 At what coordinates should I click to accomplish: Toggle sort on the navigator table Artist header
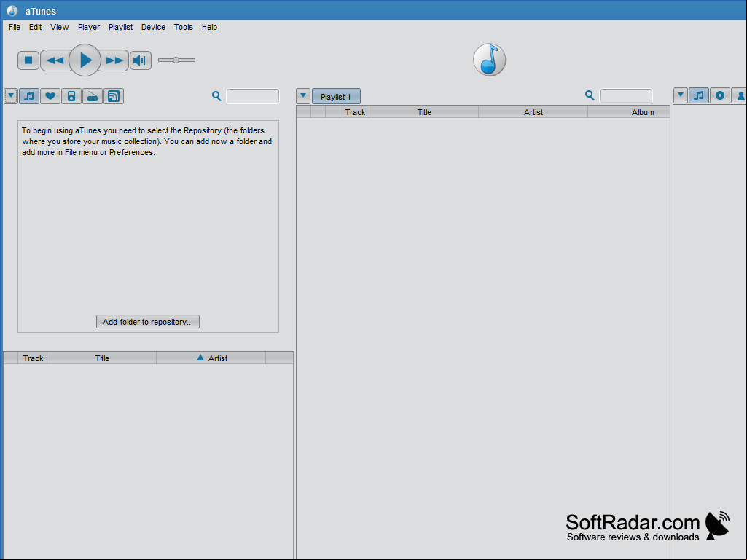[x=211, y=358]
